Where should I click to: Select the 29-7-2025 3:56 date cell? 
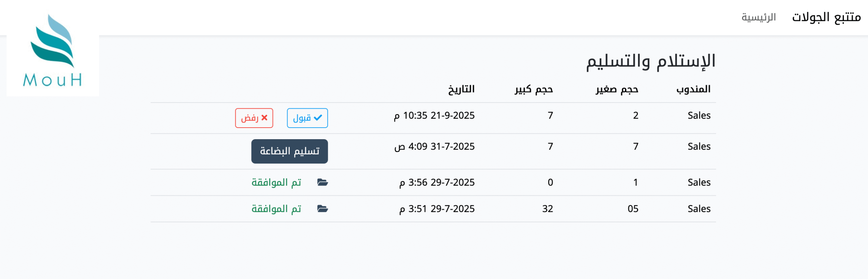coord(437,183)
